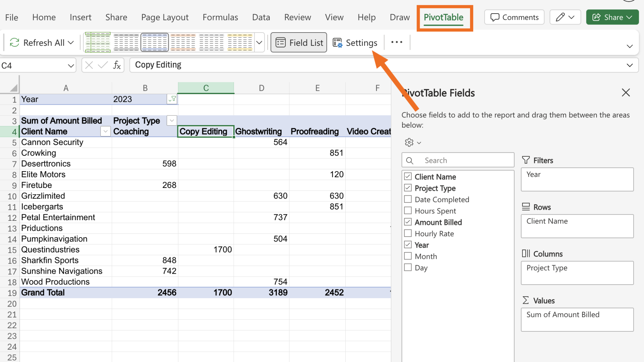
Task: Uncheck the Year field
Action: pos(408,245)
